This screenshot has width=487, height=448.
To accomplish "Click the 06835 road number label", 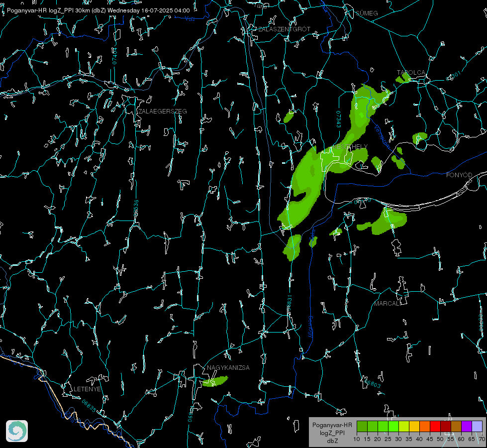I will pyautogui.click(x=89, y=406).
